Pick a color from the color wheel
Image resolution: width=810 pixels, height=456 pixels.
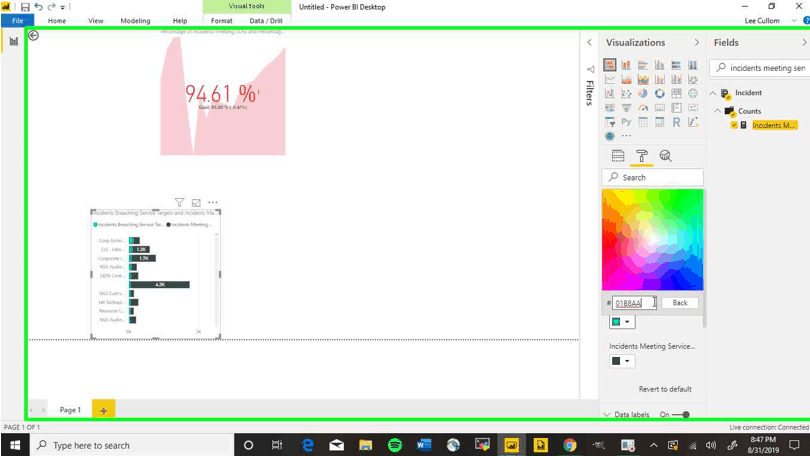coord(652,240)
